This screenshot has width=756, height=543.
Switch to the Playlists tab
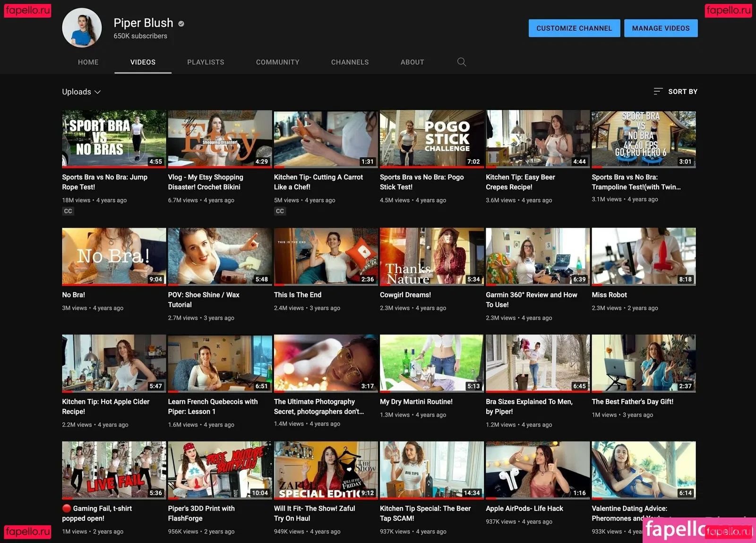pos(206,62)
